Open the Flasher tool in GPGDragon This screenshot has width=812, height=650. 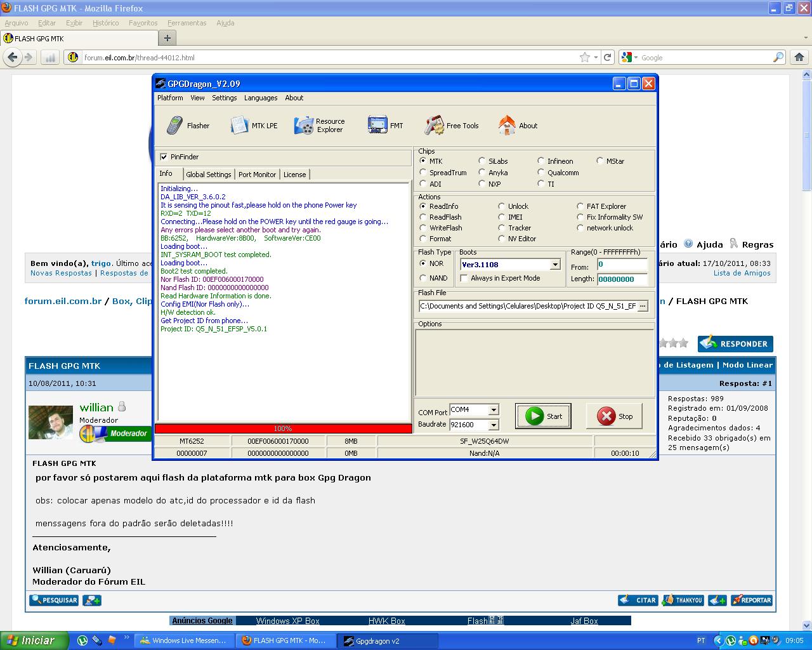tap(188, 126)
